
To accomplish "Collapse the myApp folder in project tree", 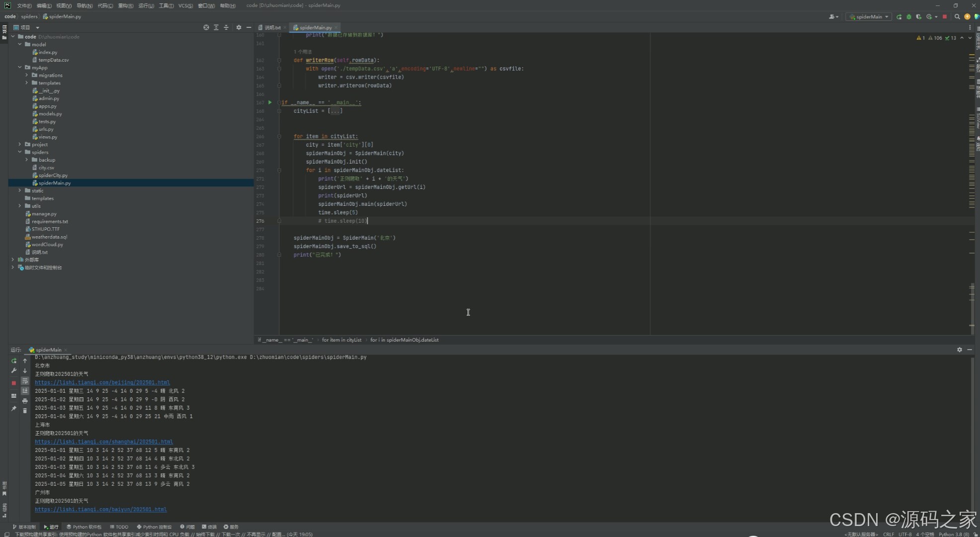I will tap(20, 68).
